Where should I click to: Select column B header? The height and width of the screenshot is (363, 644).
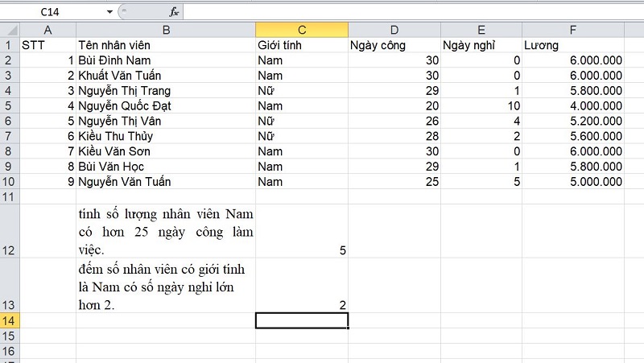coord(166,30)
